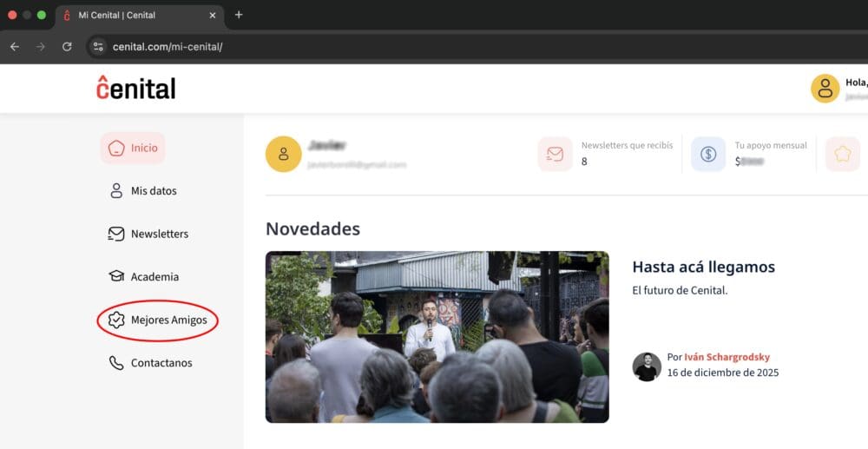
Task: Go back using the browser back arrow
Action: coord(15,47)
